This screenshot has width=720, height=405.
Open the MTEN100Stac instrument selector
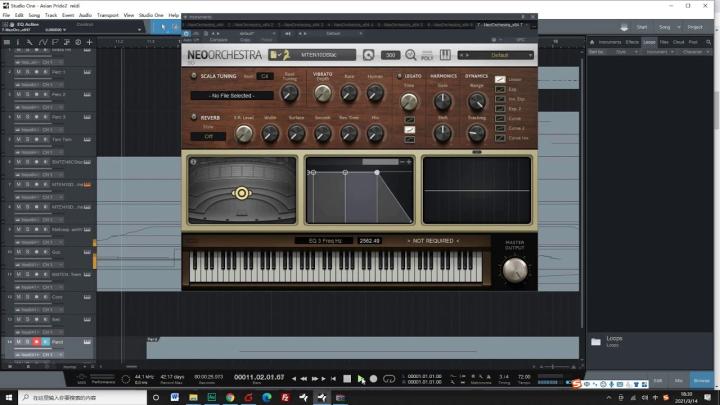click(x=318, y=55)
